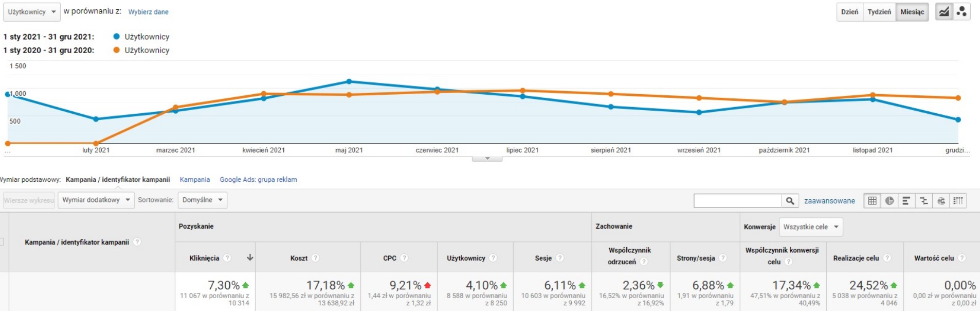This screenshot has height=311, width=980.
Task: Click the 4,10% Użytkownicy change value
Action: [482, 285]
